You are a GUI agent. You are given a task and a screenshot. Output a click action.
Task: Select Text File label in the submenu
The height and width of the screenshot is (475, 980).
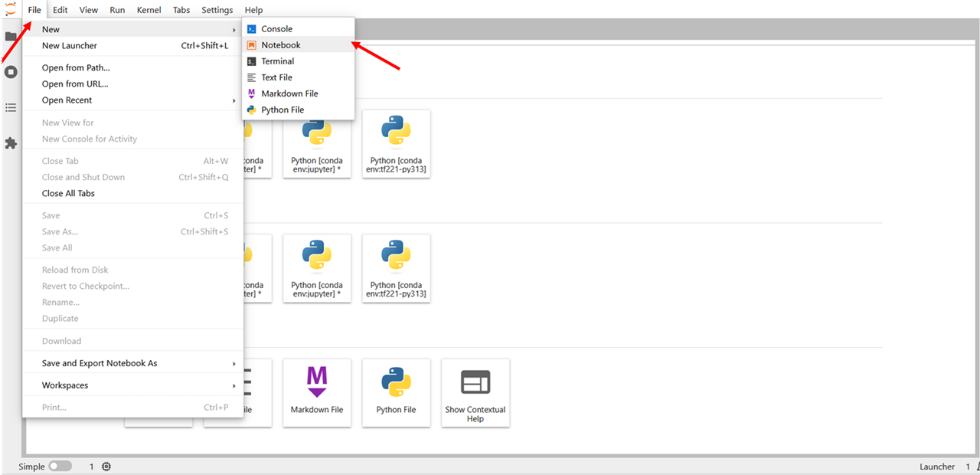coord(277,77)
